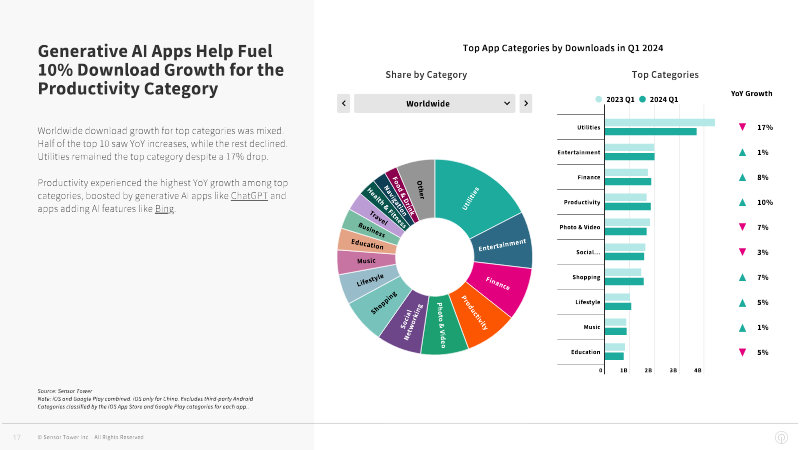
Task: Open the Worldwide region dropdown
Action: click(x=435, y=104)
